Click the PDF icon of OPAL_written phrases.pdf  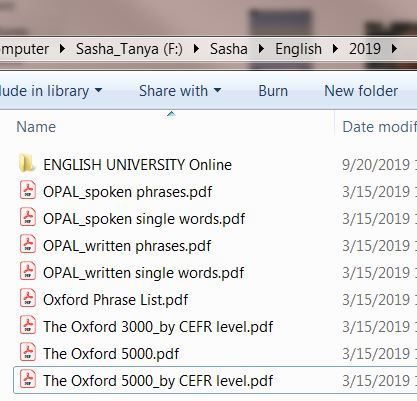coord(28,245)
